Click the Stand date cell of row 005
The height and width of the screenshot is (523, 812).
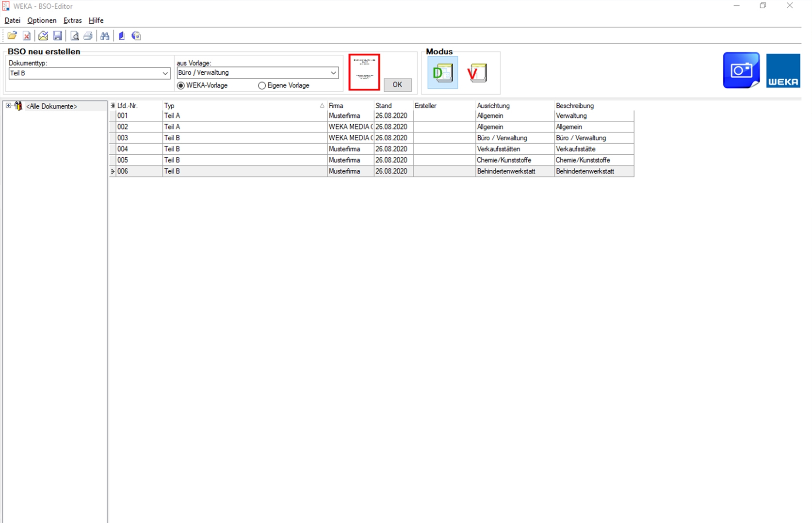click(393, 161)
